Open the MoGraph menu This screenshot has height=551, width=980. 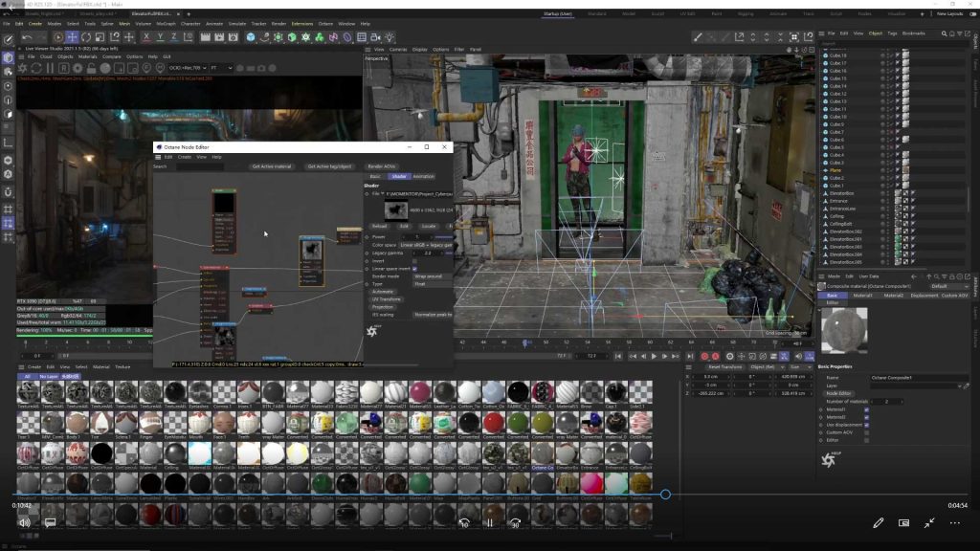[x=166, y=23]
